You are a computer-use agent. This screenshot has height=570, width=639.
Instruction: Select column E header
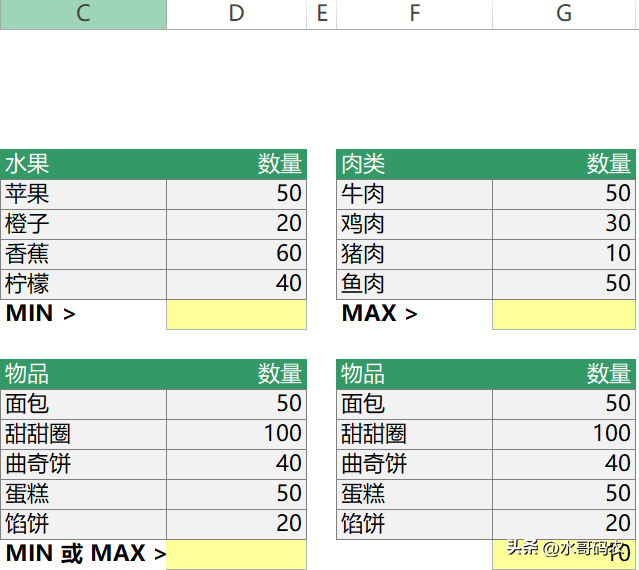tap(322, 14)
